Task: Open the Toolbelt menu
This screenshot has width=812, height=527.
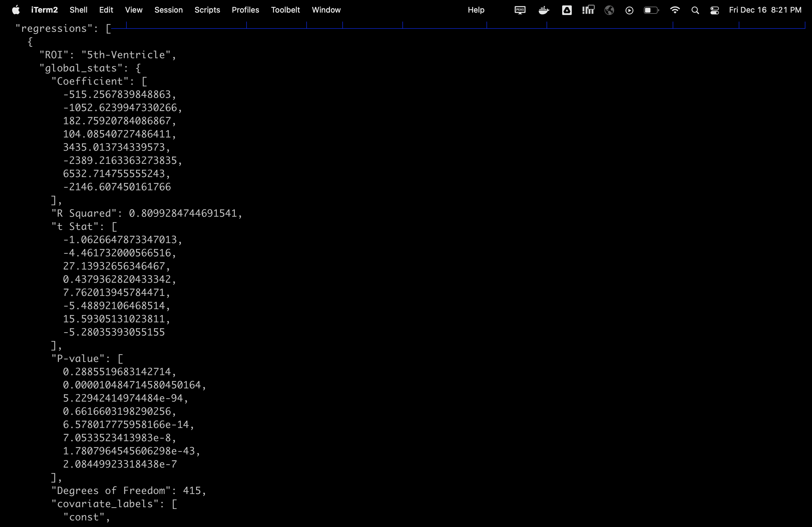Action: [285, 10]
